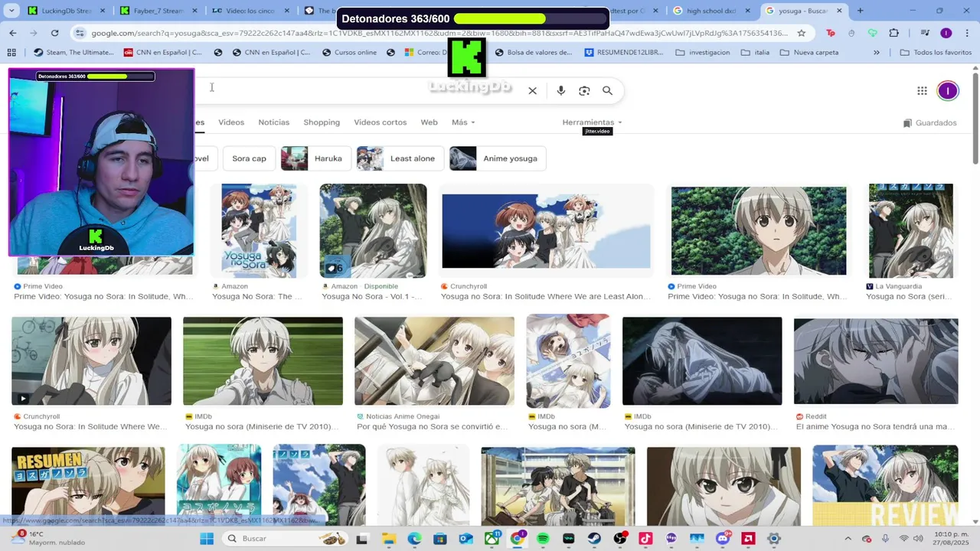The width and height of the screenshot is (980, 551).
Task: Open the Amazon Yosuga No Sora: The image
Action: tap(258, 231)
